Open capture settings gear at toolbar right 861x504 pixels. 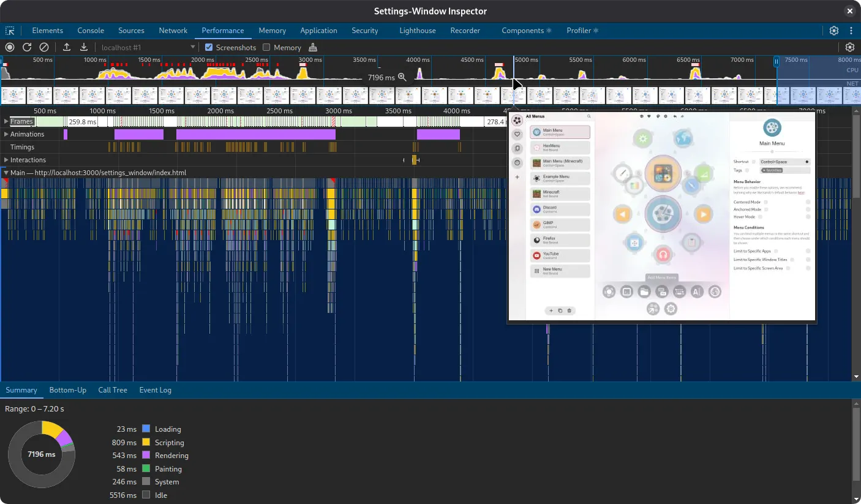coord(850,47)
